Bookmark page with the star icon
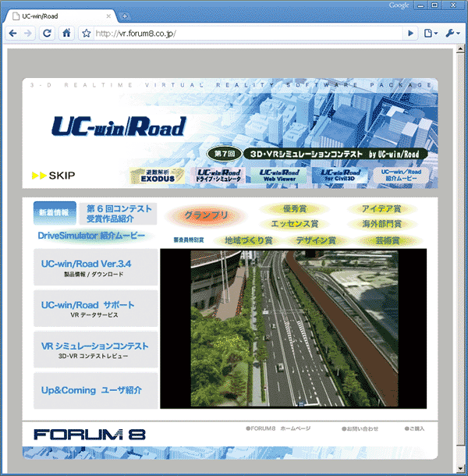 point(87,34)
